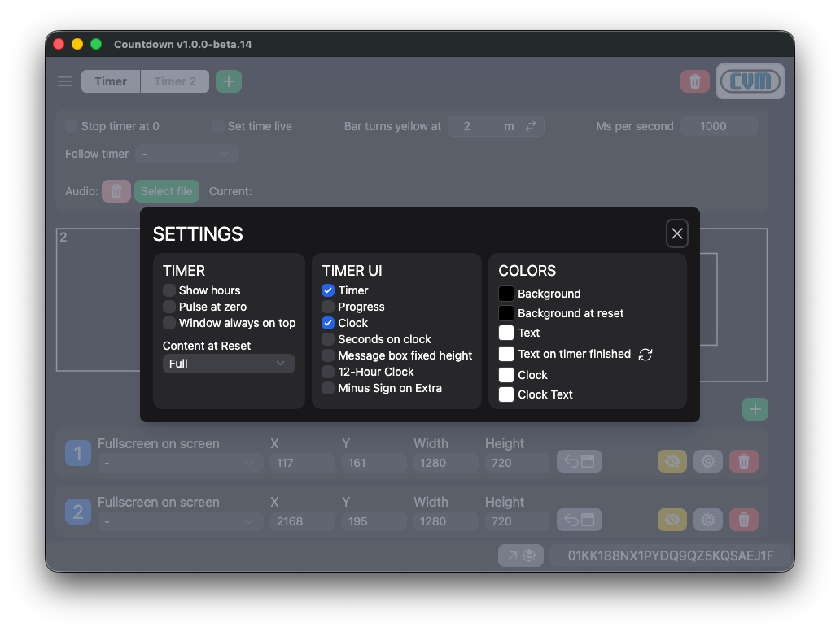Open the Follow timer dropdown

tap(186, 154)
